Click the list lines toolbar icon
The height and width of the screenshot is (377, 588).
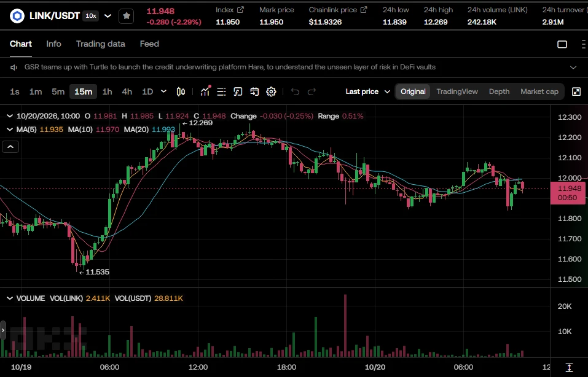tap(221, 91)
